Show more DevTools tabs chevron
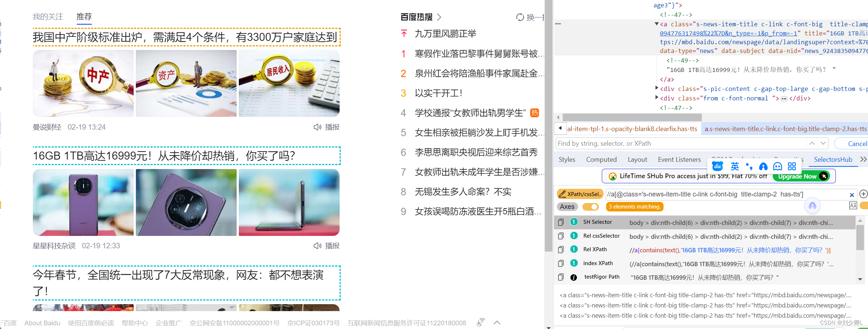Screen dimensions: 868x329 point(863,159)
